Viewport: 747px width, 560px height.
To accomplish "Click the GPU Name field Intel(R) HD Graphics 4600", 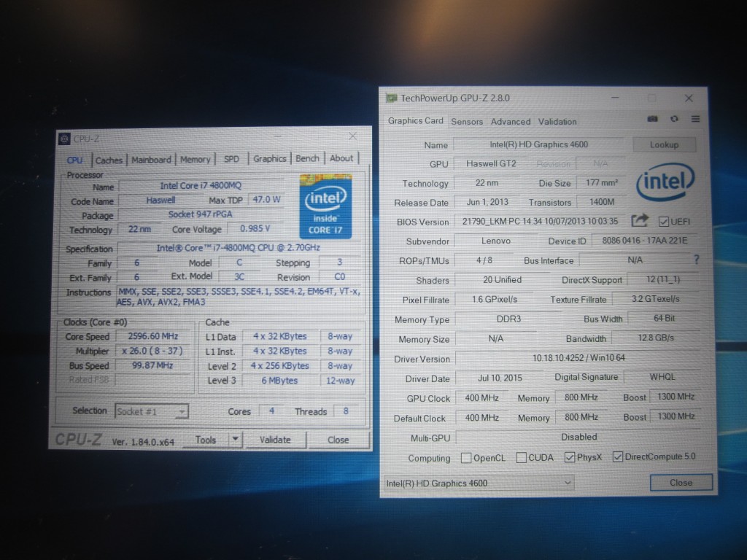I will tap(538, 144).
